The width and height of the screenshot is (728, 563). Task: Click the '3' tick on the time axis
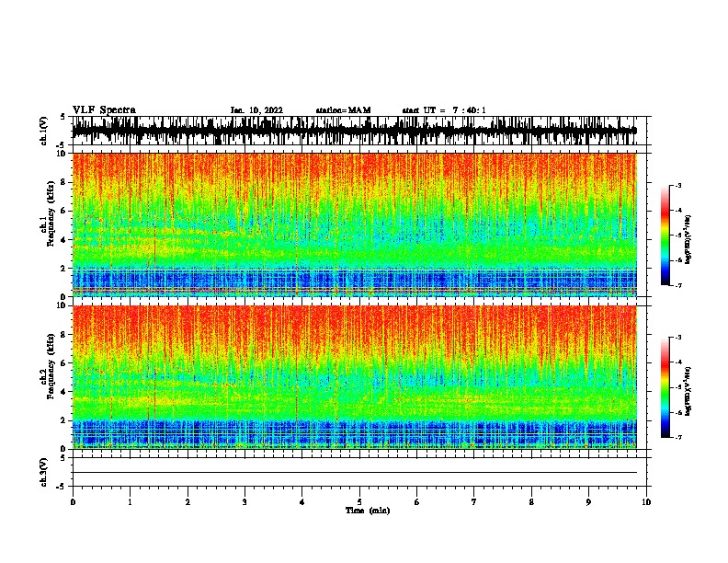point(245,502)
